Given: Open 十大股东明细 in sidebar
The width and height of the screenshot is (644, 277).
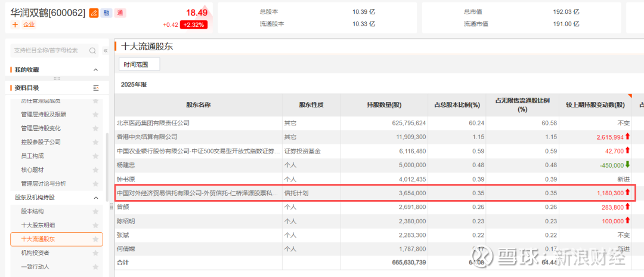Looking at the screenshot, I should point(38,225).
